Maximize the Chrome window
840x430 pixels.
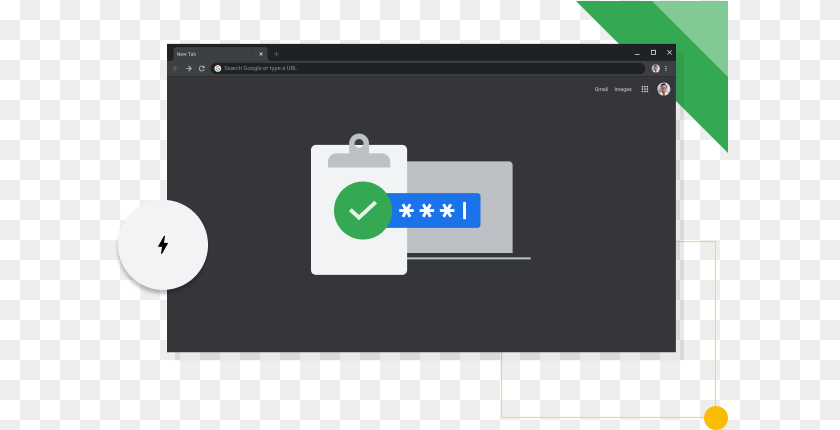click(x=653, y=52)
